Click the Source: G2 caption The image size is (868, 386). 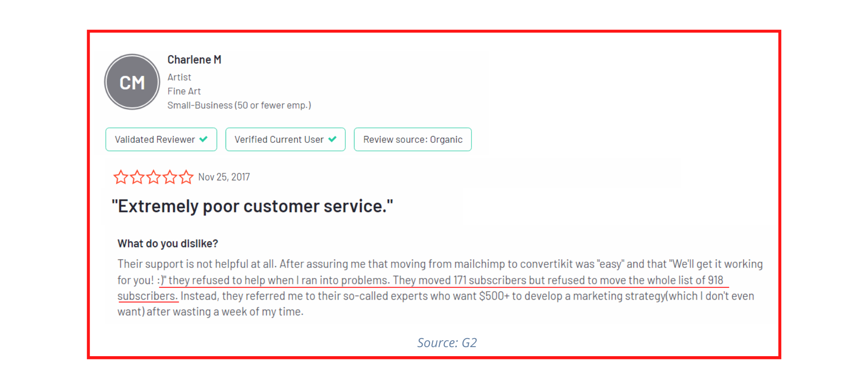[x=447, y=343]
